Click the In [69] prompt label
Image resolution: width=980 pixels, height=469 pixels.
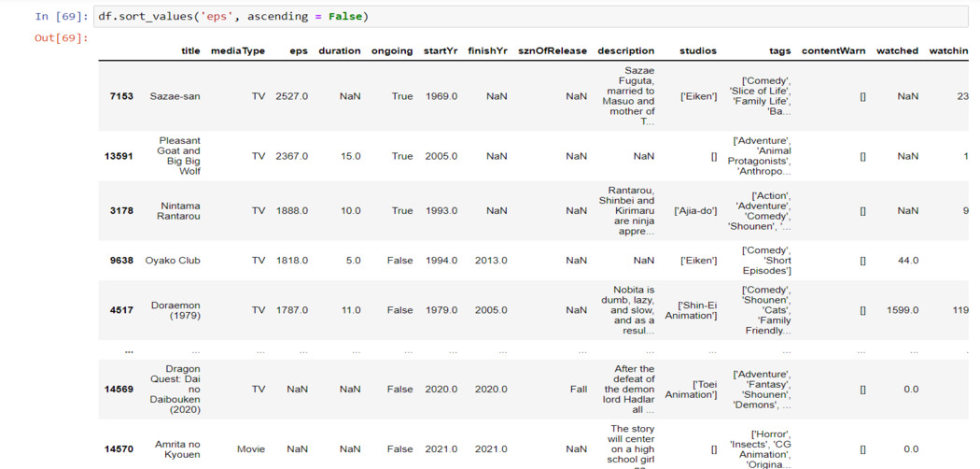click(x=62, y=17)
